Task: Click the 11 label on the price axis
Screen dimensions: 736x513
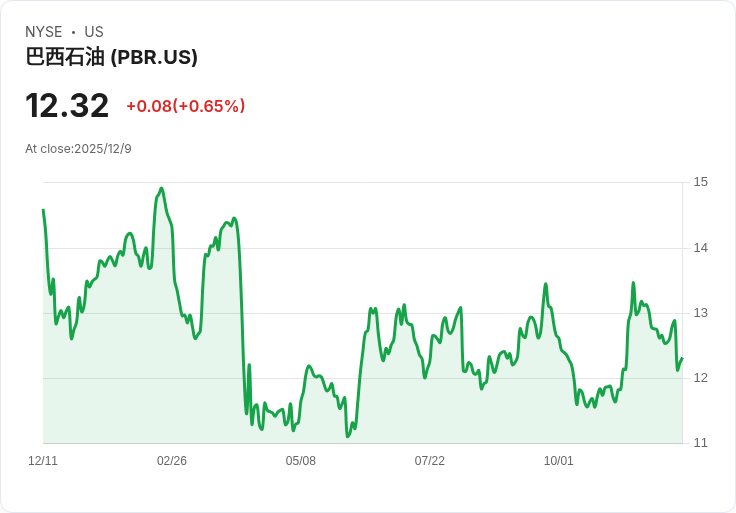Action: (700, 443)
